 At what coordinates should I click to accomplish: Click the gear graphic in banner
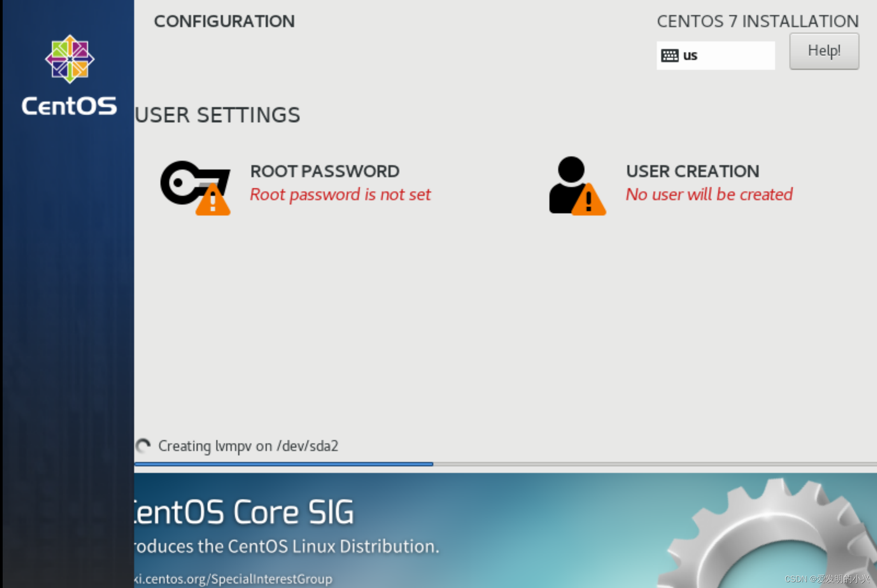point(767,533)
